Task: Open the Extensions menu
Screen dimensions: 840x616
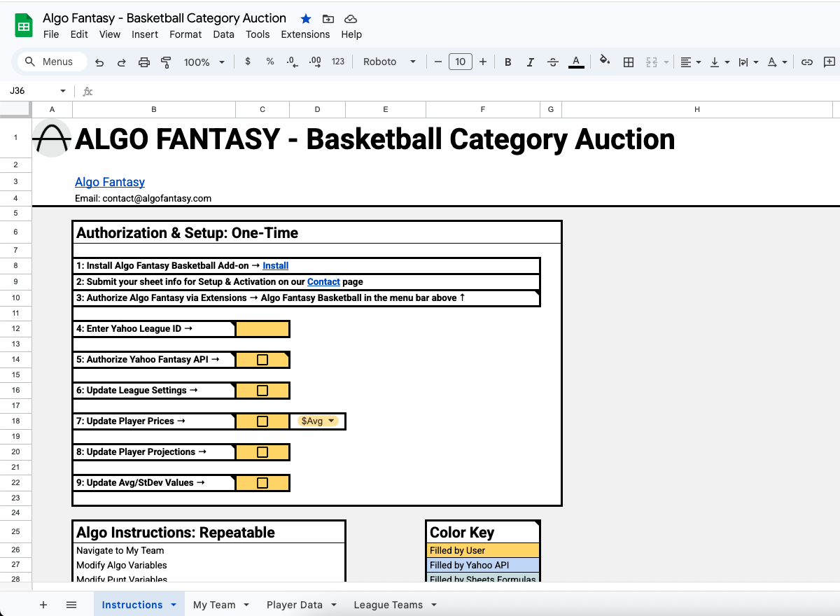Action: [305, 34]
